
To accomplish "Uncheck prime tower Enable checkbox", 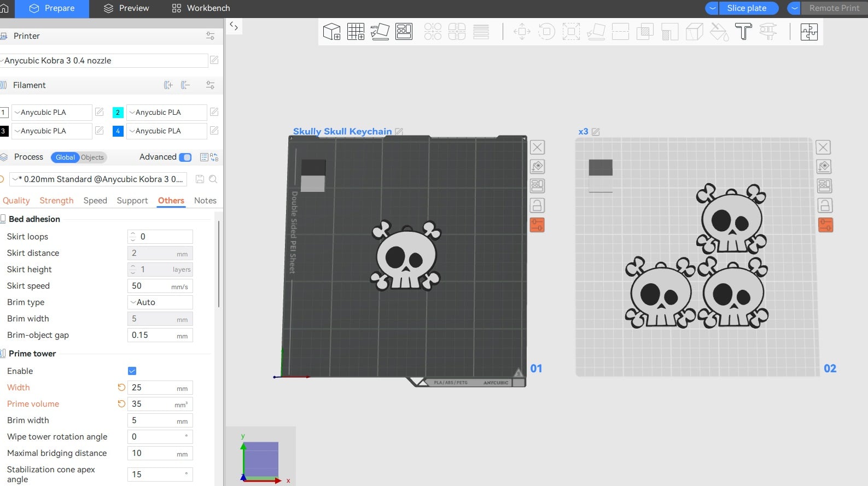I will (x=132, y=371).
